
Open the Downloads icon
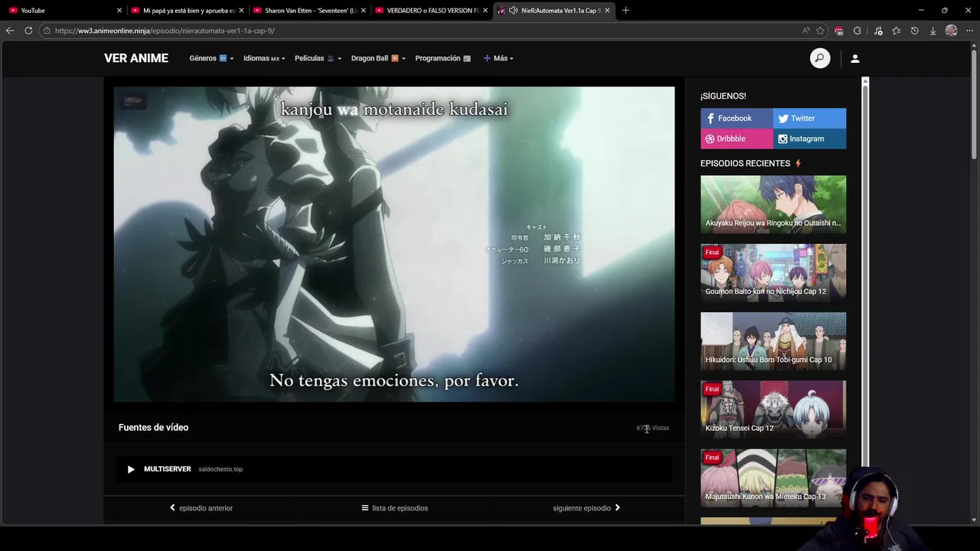tap(933, 31)
